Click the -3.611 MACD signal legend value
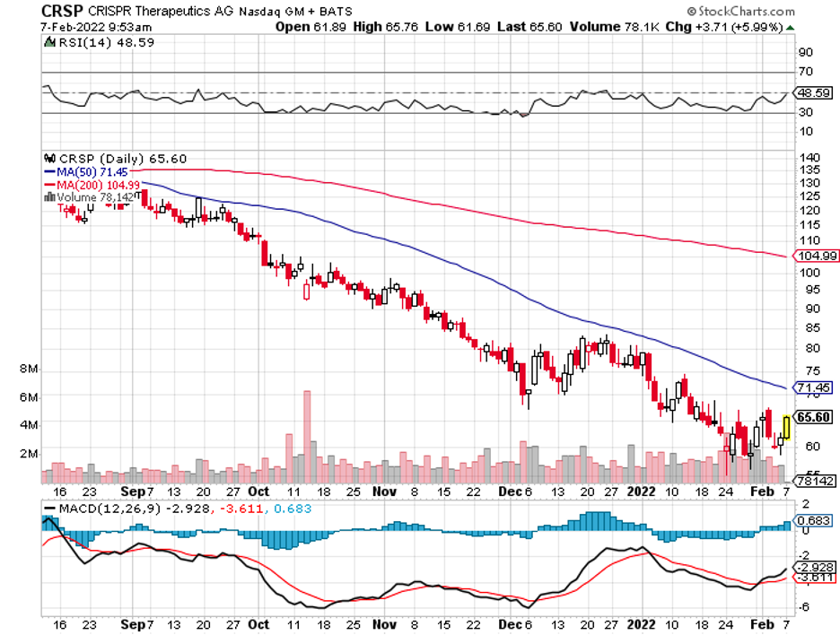840x635 pixels. point(241,509)
